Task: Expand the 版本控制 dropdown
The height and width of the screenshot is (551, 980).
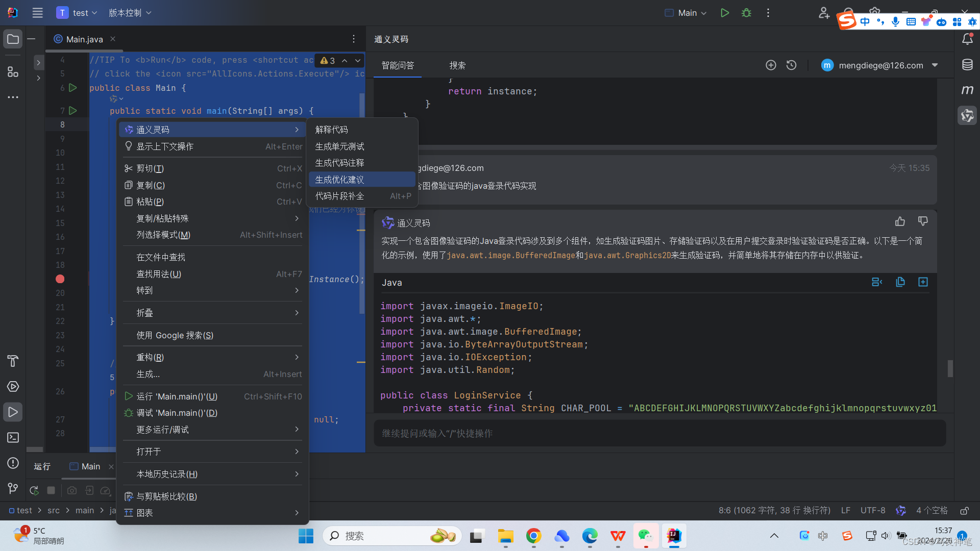Action: click(x=130, y=13)
